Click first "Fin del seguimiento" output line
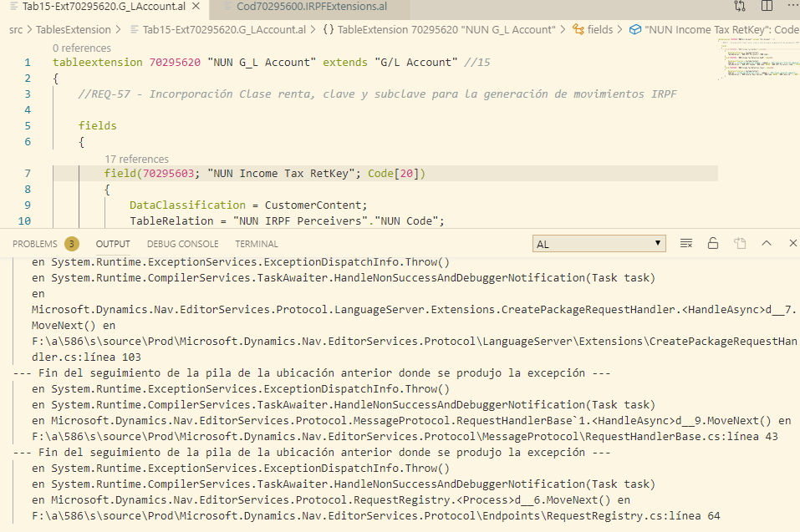Viewport: 800px width, 532px height. (312, 373)
